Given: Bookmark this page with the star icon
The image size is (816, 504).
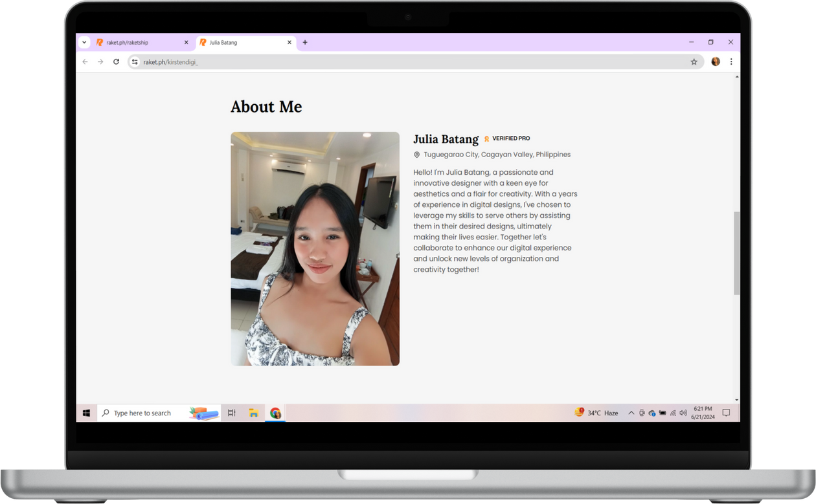Looking at the screenshot, I should 694,61.
